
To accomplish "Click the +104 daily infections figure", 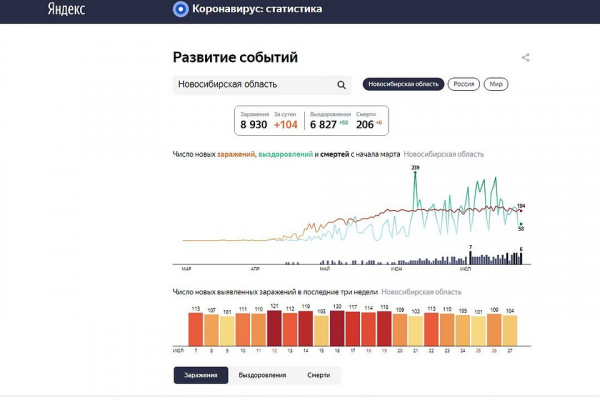I will coord(287,125).
